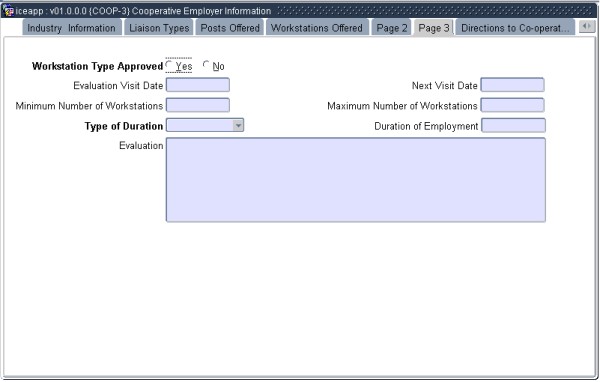The image size is (600, 382).
Task: Click the Evaluation label text
Action: pyautogui.click(x=141, y=145)
